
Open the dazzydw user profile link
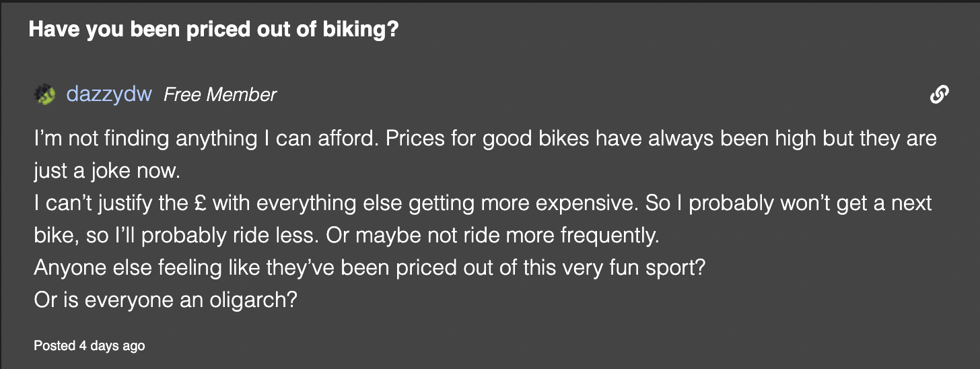pos(109,95)
